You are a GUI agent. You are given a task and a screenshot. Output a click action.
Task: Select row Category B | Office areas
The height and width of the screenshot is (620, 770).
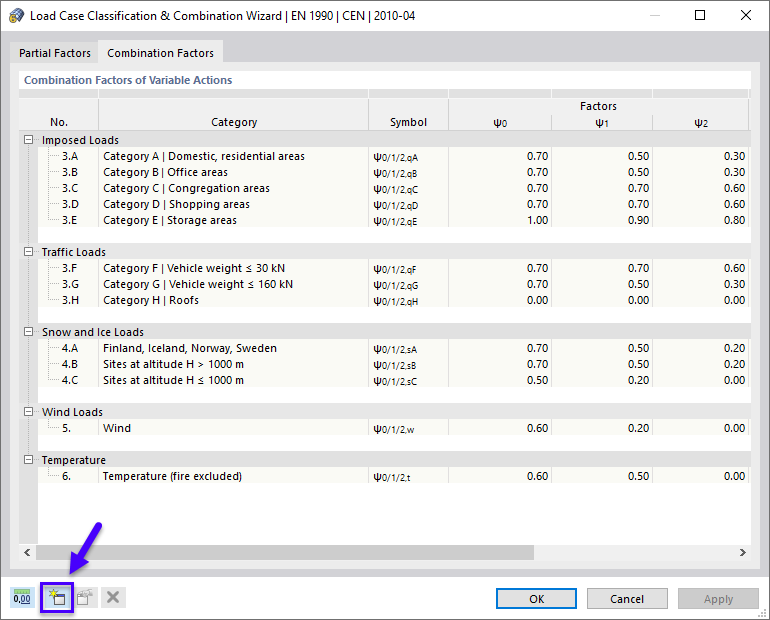(394, 172)
